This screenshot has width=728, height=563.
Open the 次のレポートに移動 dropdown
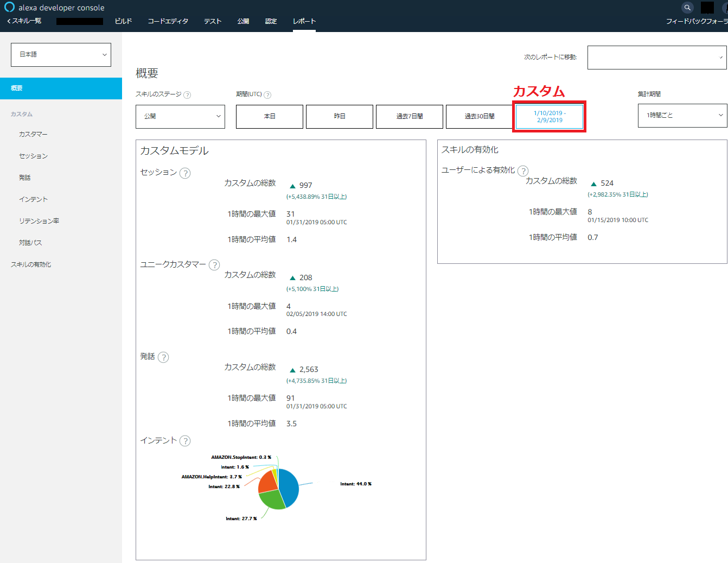tap(656, 58)
